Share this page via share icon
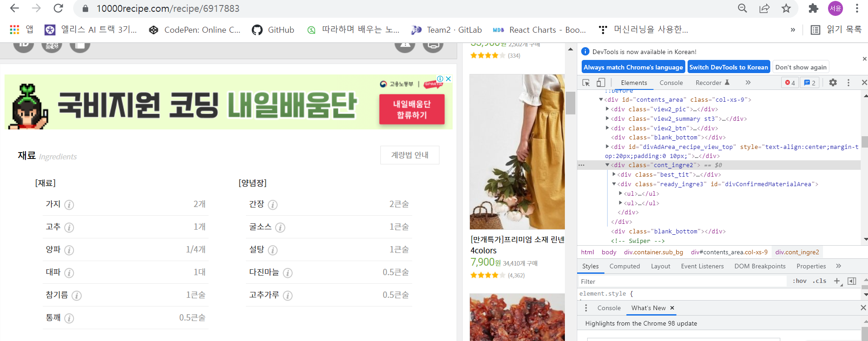The width and height of the screenshot is (868, 341). pos(764,8)
